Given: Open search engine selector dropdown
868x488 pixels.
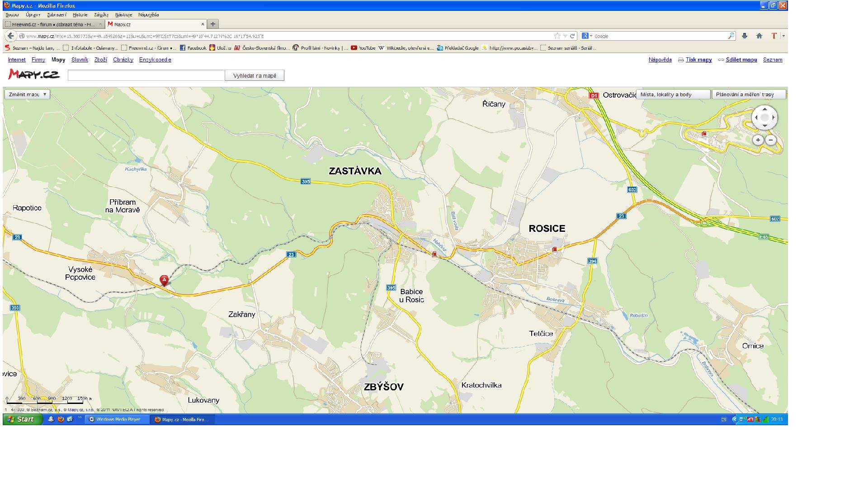Looking at the screenshot, I should click(x=587, y=36).
